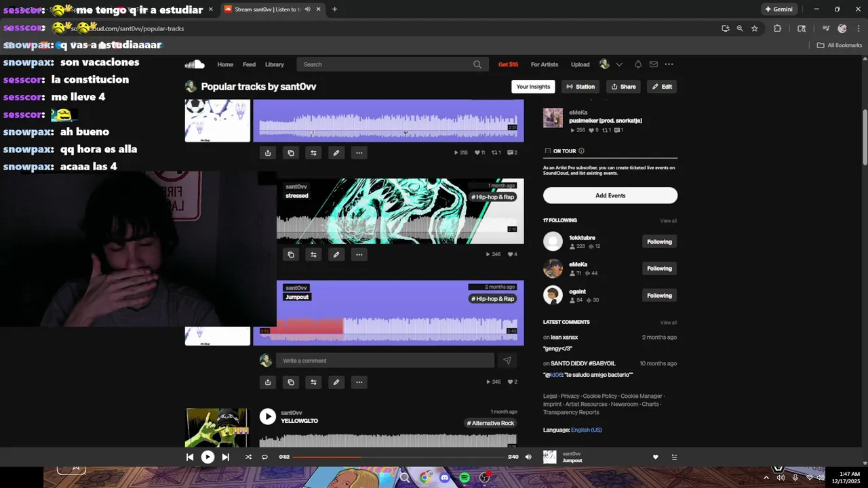Image resolution: width=868 pixels, height=488 pixels.
Task: Go to the Feed tab
Action: [x=249, y=64]
